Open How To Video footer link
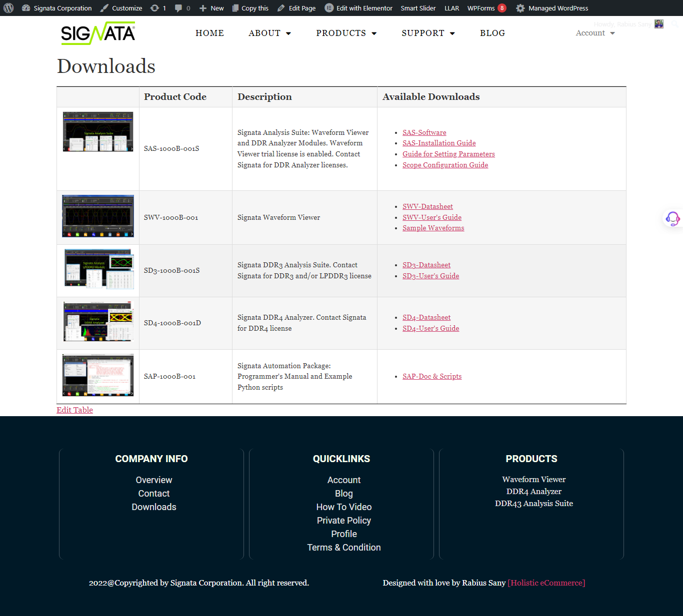 (x=344, y=507)
